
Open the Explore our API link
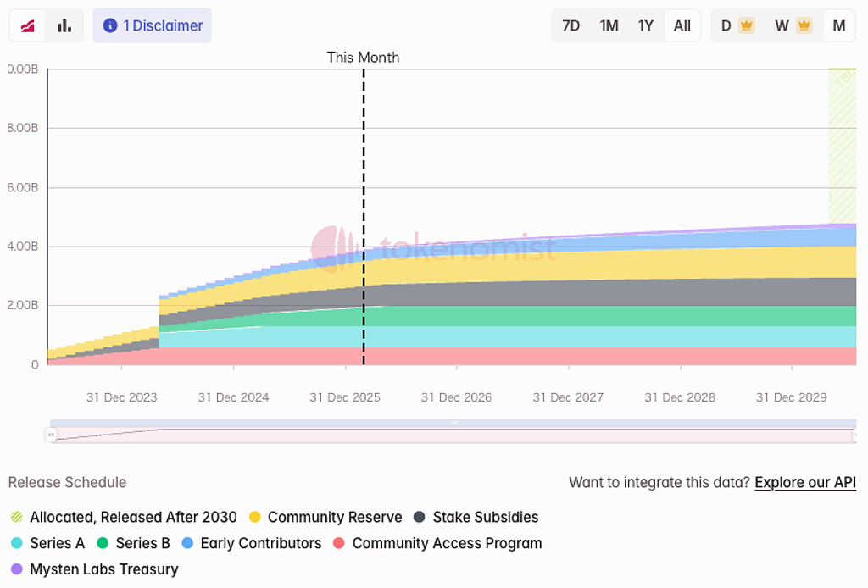coord(805,482)
